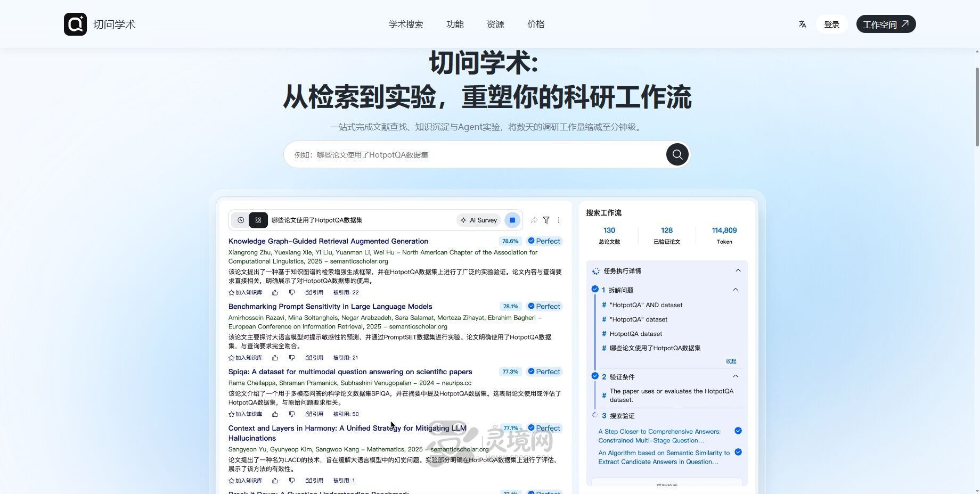Collapse the 任务执行详情 panel

(738, 270)
